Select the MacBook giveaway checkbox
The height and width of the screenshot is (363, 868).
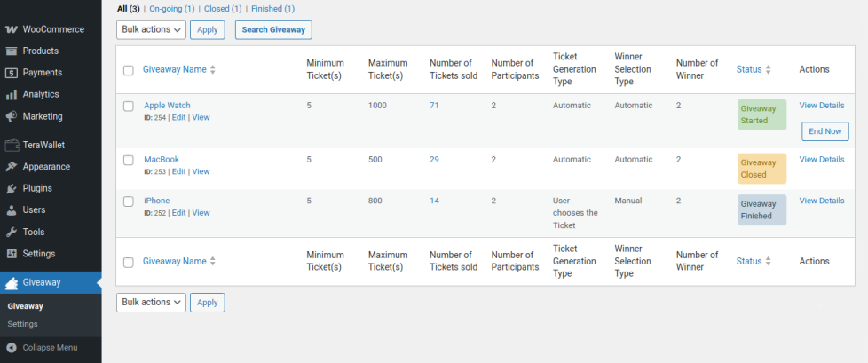[129, 161]
